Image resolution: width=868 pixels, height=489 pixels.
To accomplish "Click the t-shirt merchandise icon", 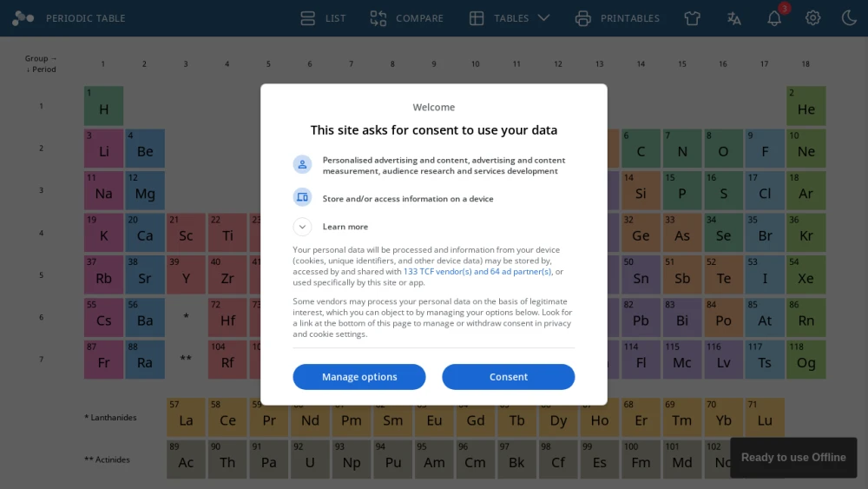I will click(692, 18).
